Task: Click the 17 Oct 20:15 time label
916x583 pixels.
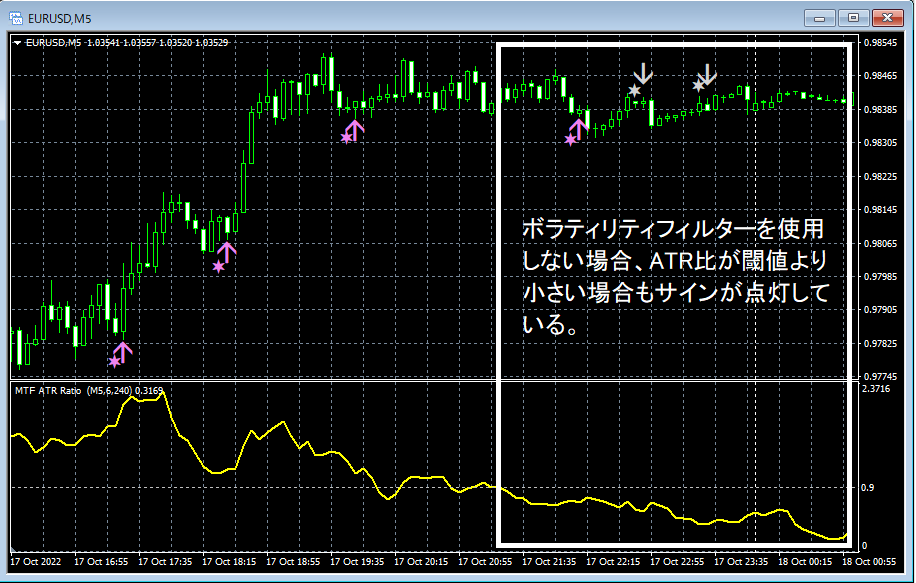Action: click(x=421, y=562)
